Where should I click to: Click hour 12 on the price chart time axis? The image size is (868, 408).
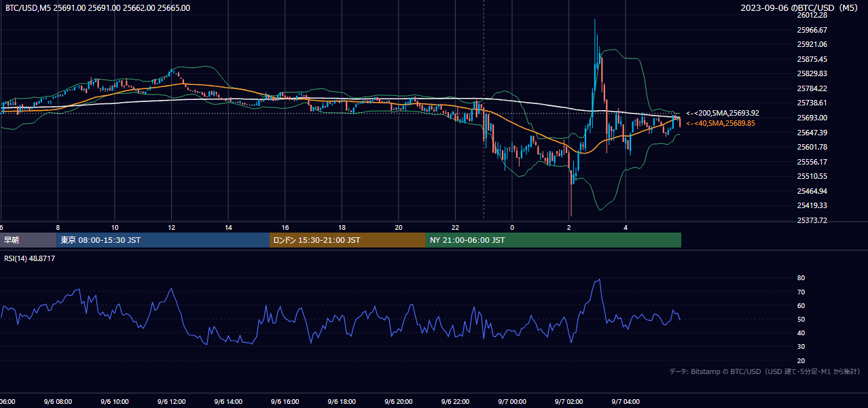pyautogui.click(x=172, y=227)
